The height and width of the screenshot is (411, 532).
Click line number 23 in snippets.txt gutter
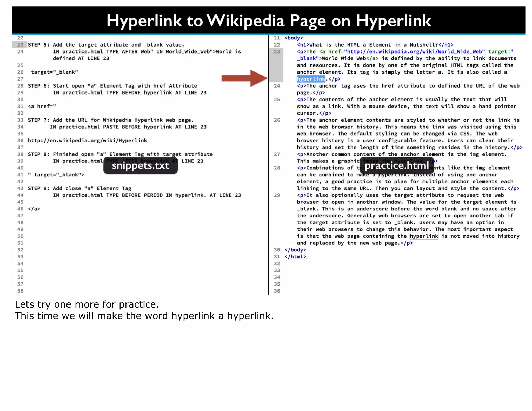(20, 45)
